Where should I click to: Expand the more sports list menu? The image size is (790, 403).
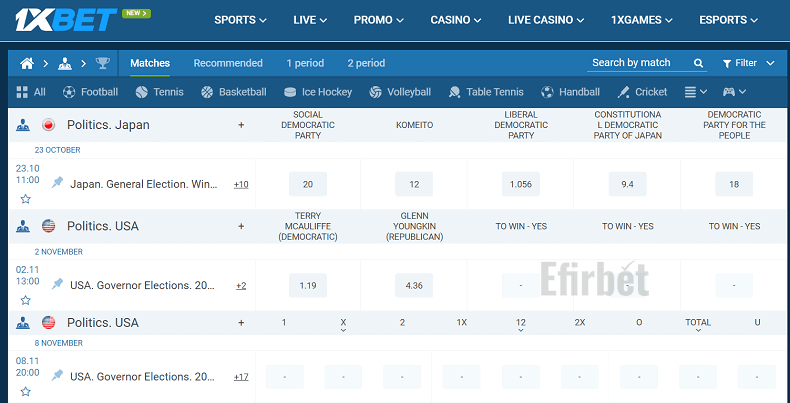tap(696, 92)
